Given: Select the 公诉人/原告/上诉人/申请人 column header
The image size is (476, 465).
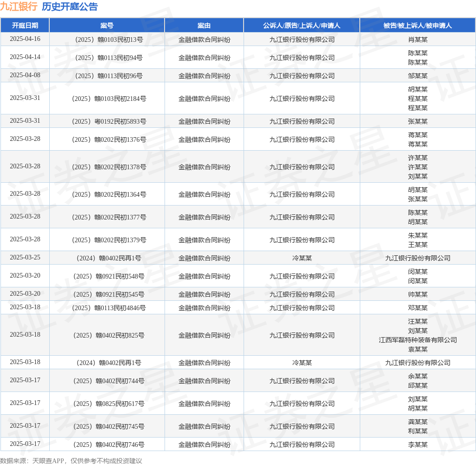Looking at the screenshot, I should (302, 26).
